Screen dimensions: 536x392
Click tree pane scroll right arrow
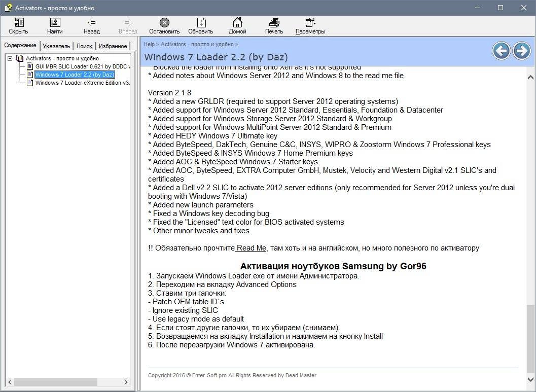pyautogui.click(x=126, y=382)
